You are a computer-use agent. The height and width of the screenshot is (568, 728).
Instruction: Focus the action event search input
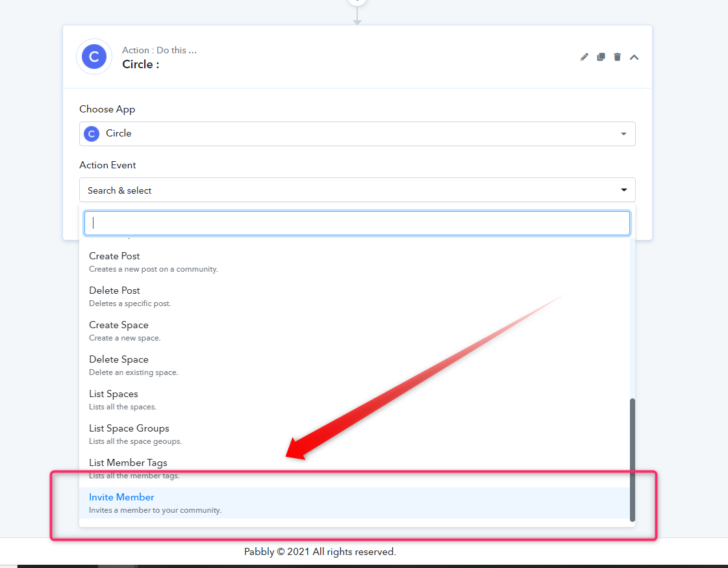pos(357,224)
